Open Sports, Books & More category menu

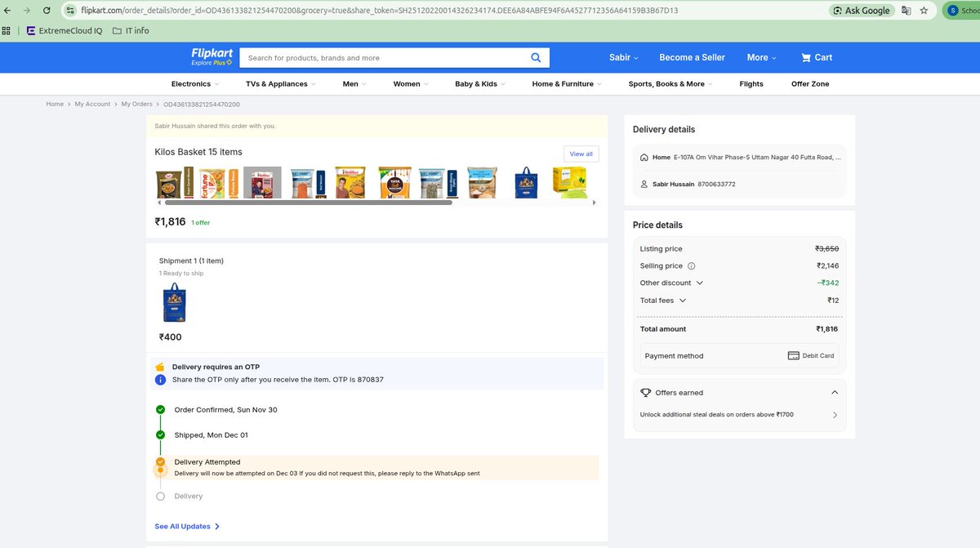(x=670, y=84)
